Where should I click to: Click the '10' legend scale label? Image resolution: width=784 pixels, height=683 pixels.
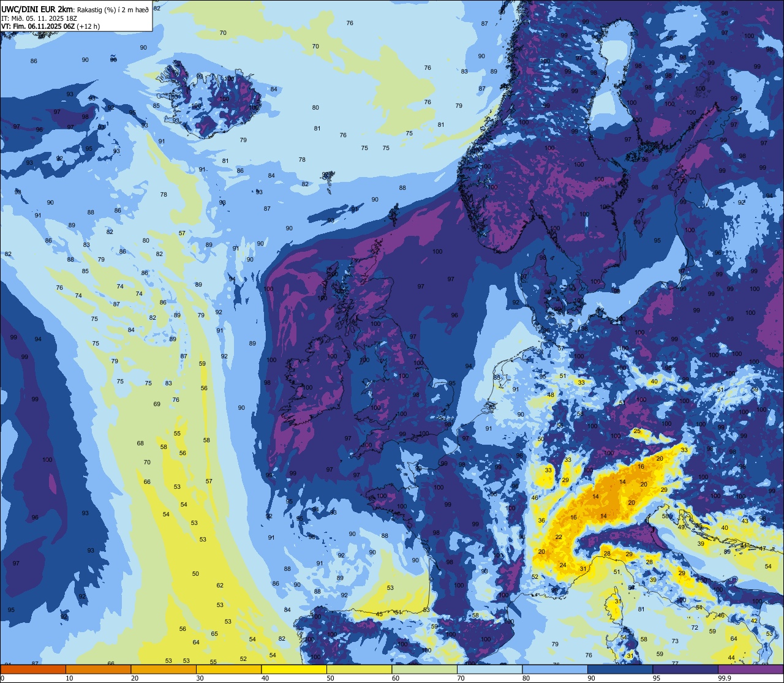[x=69, y=678]
